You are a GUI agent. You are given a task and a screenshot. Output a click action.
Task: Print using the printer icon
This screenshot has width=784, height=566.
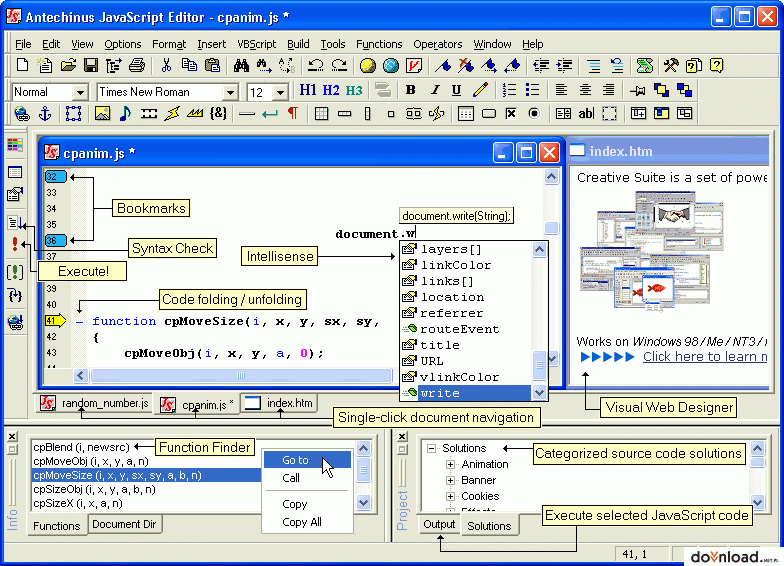[x=136, y=65]
